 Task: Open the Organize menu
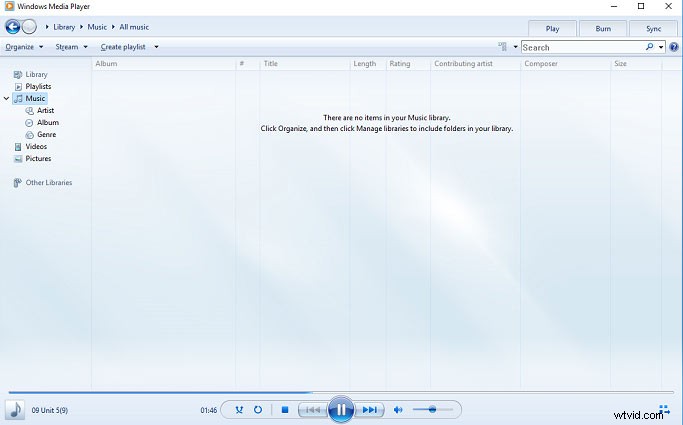(24, 47)
